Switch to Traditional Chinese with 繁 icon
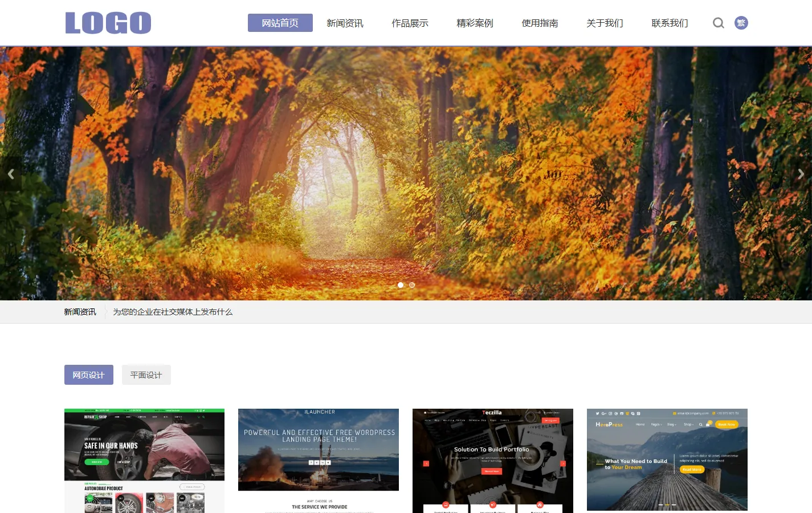Screen dimensions: 812x513 (741, 23)
